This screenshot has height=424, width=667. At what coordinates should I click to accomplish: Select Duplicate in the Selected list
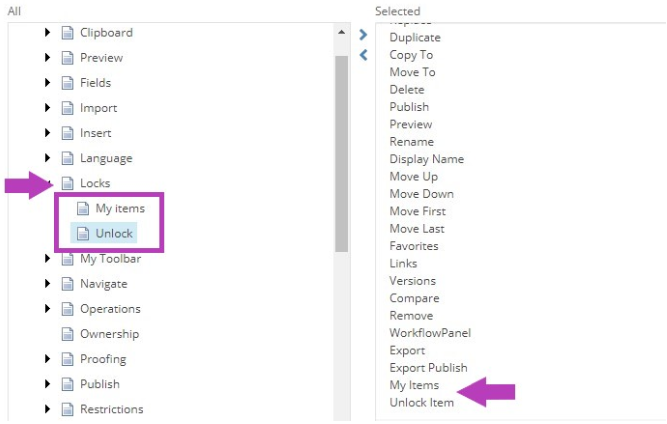415,37
